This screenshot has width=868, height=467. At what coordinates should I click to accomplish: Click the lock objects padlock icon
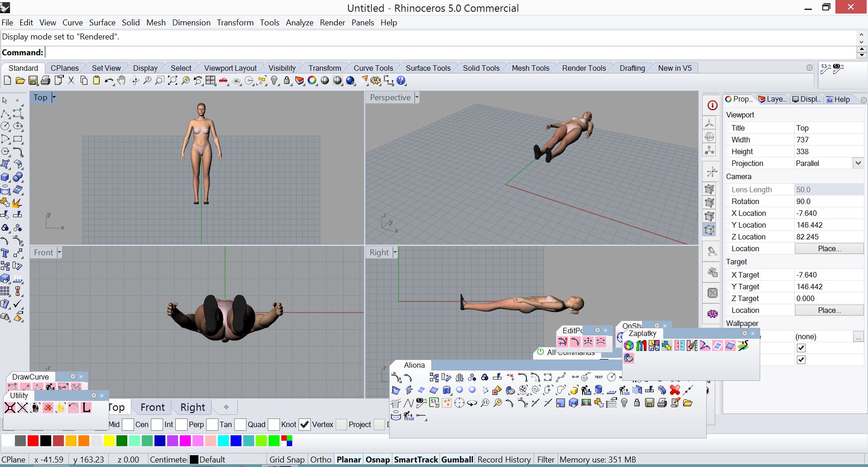click(x=287, y=81)
